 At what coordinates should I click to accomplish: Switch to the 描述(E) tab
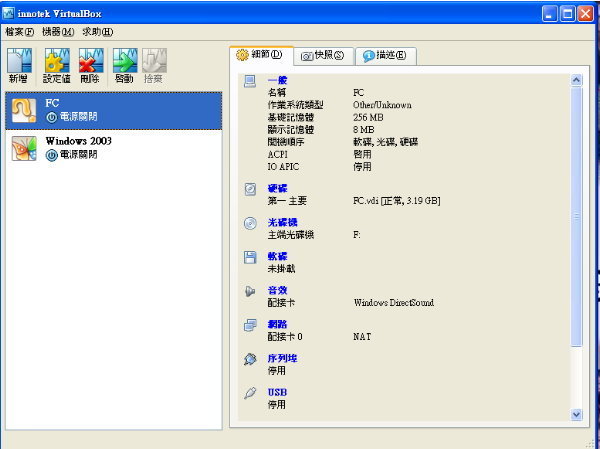tap(386, 56)
